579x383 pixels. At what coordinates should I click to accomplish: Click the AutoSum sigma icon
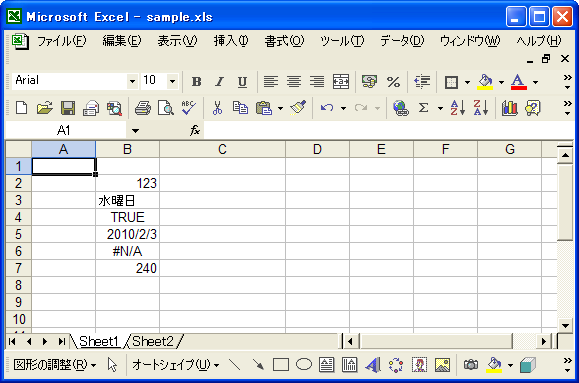[x=424, y=108]
